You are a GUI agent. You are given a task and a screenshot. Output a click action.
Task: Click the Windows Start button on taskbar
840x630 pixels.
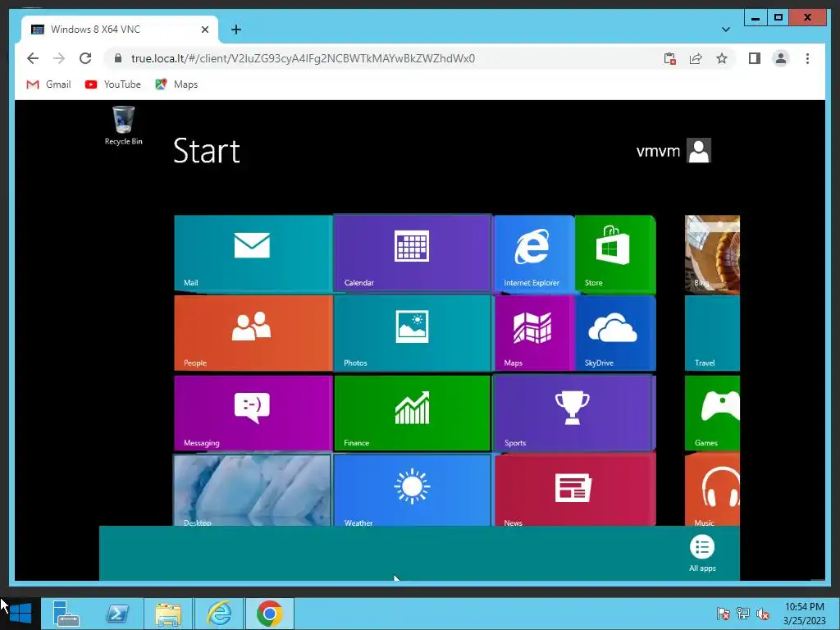(21, 614)
